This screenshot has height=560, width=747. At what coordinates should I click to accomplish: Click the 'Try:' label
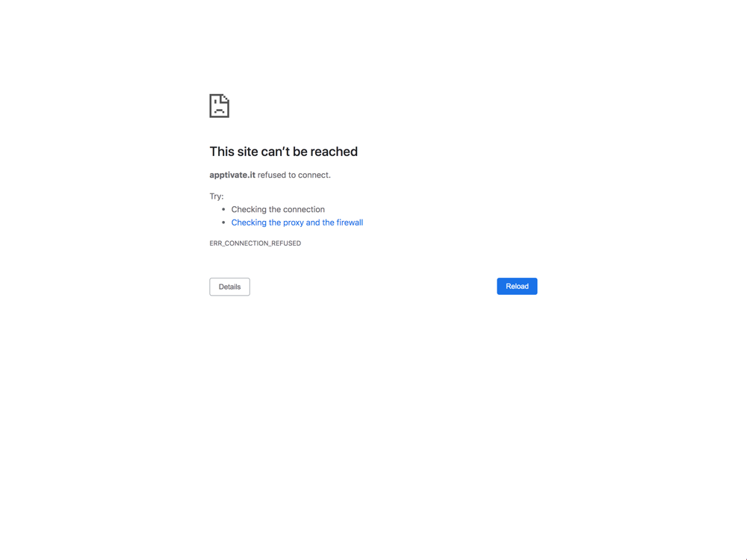217,196
